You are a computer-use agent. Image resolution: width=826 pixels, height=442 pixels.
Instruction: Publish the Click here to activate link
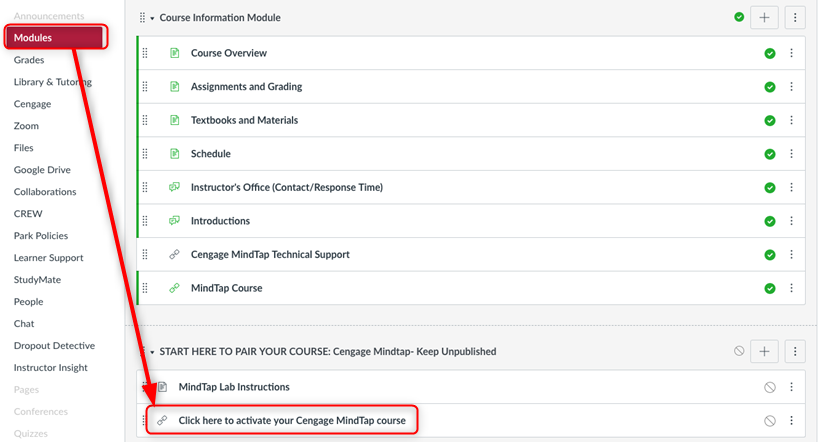point(770,421)
